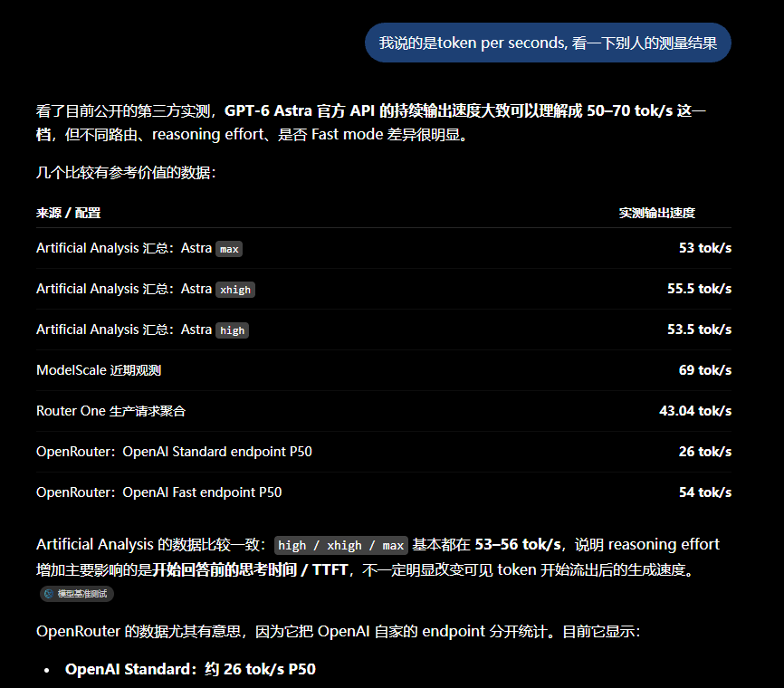Open the 模型基准测试 source citation chip
This screenshot has width=784, height=688.
pos(77,594)
